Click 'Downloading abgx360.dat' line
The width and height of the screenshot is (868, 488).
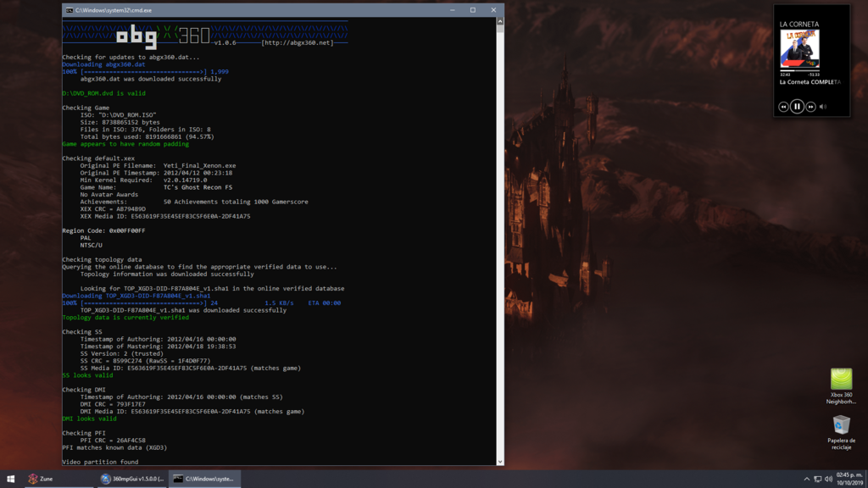point(103,64)
